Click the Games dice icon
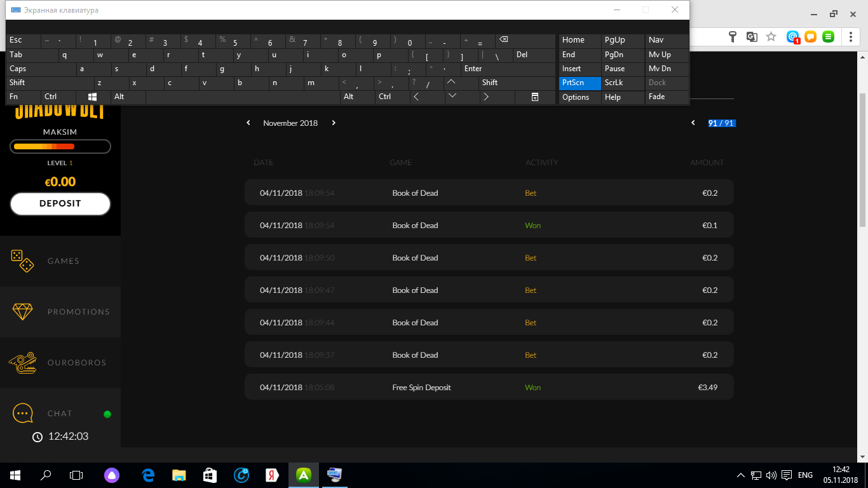Screen dimensions: 868x488 22,261
